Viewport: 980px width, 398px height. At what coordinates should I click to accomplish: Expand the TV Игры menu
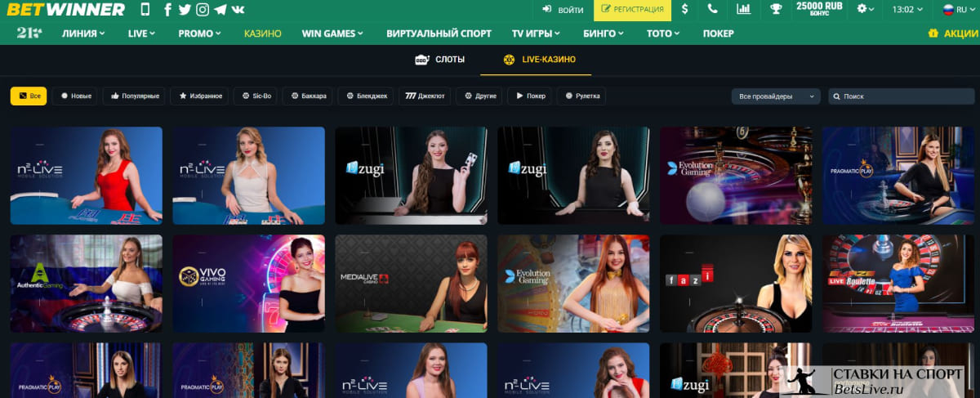click(x=537, y=34)
